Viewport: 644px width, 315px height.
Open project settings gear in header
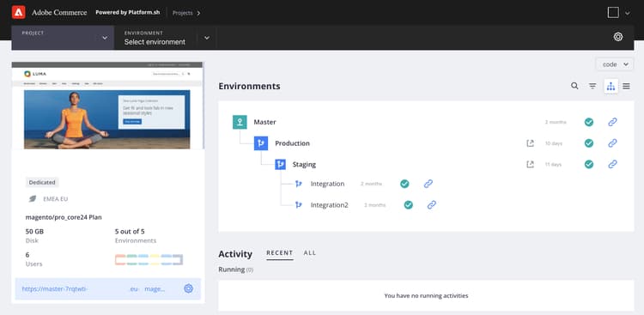617,37
